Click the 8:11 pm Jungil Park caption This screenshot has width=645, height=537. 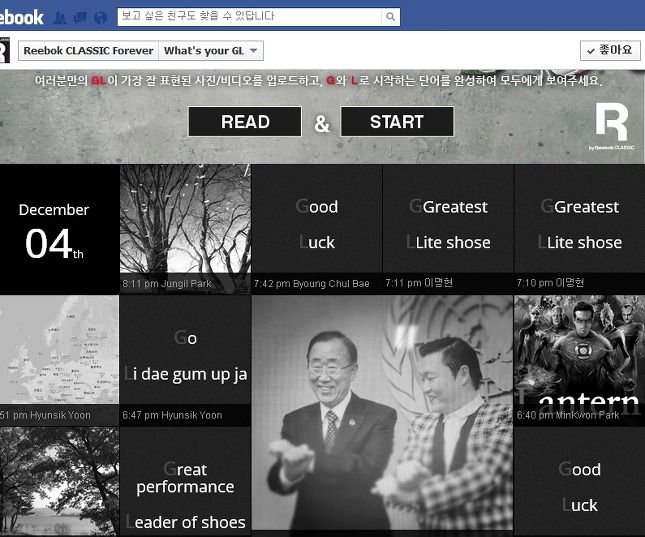167,284
